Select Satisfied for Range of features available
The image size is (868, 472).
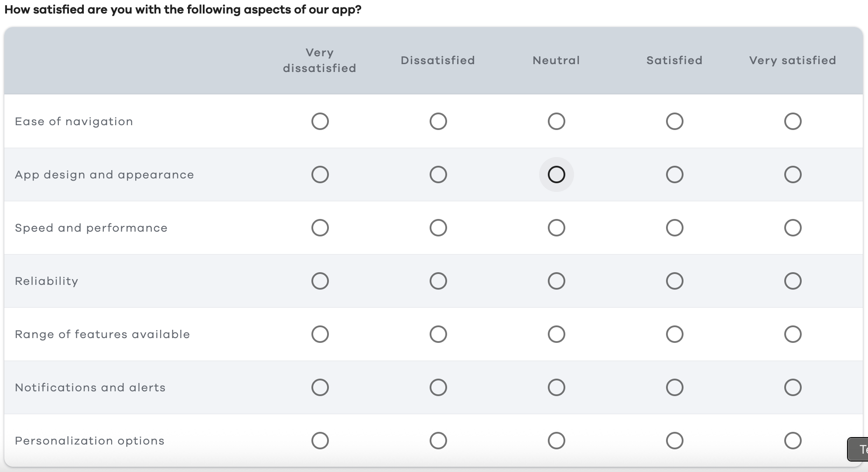pyautogui.click(x=674, y=334)
